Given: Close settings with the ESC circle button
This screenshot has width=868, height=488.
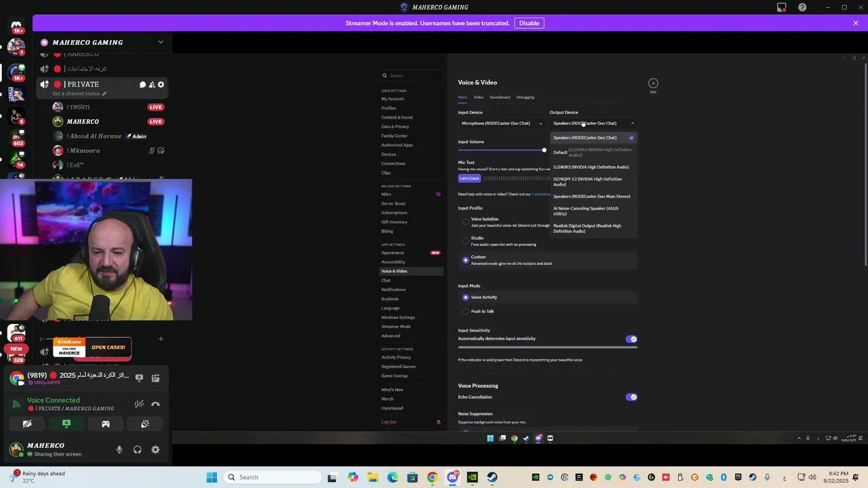Looking at the screenshot, I should [653, 83].
